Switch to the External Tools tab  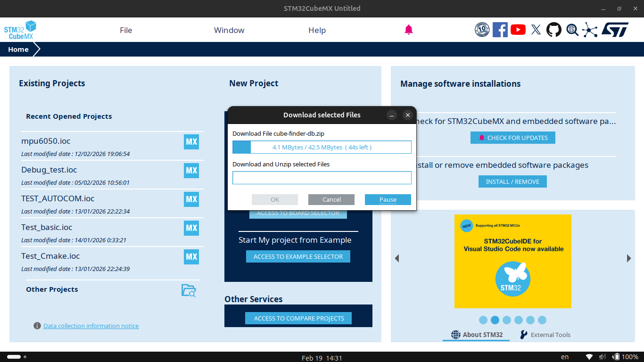(545, 335)
